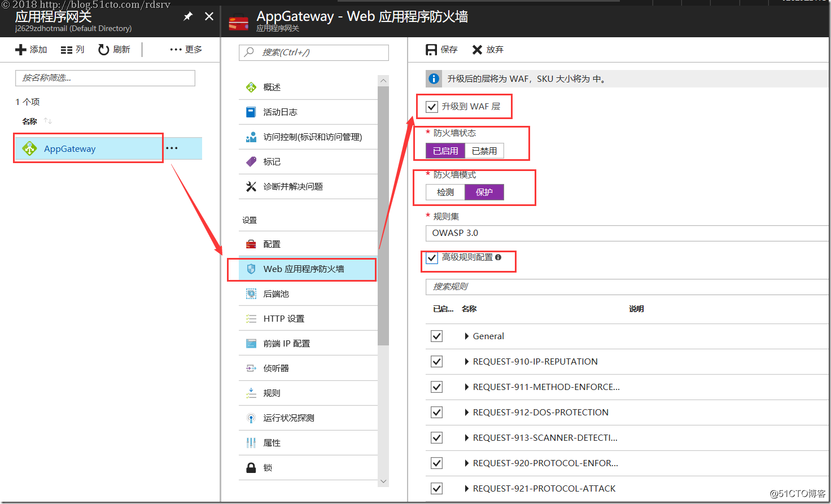Open HTTP settings (HTTP 设置) menu item
The image size is (831, 504).
[308, 318]
